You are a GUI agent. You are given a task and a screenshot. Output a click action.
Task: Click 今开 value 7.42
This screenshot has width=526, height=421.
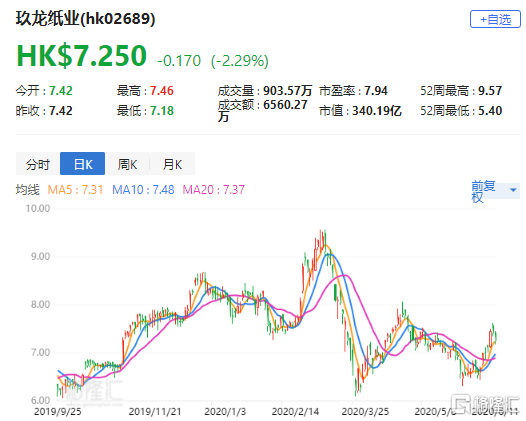pos(61,91)
